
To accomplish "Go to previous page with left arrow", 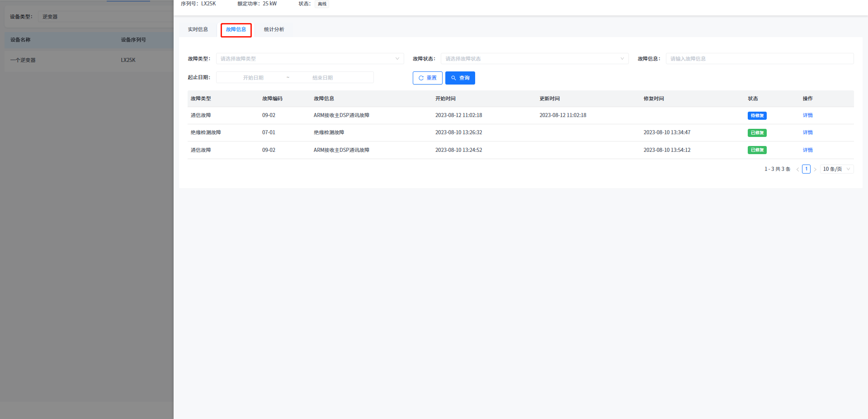I will coord(797,169).
